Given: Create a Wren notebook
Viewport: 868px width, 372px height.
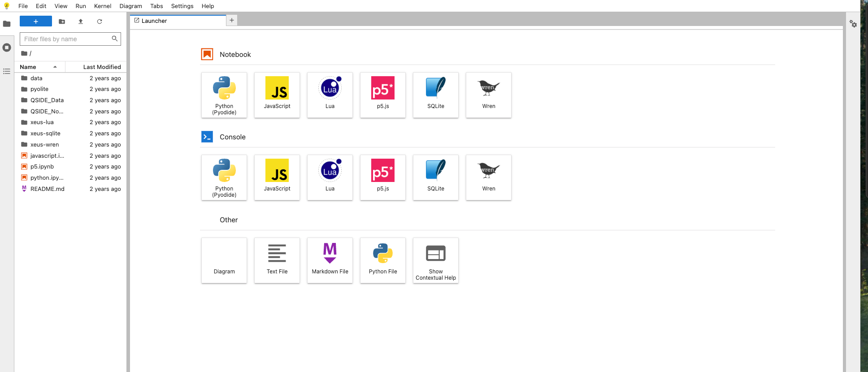Looking at the screenshot, I should (x=489, y=95).
